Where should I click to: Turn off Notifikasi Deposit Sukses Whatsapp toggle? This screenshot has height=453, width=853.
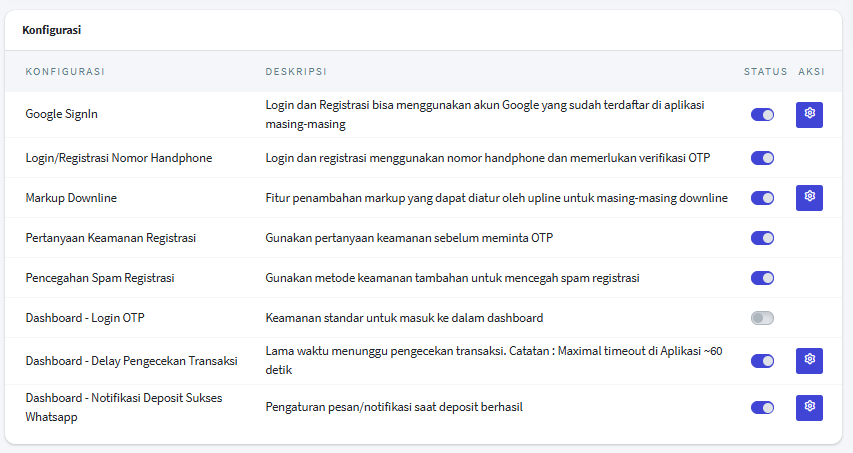[x=762, y=408]
